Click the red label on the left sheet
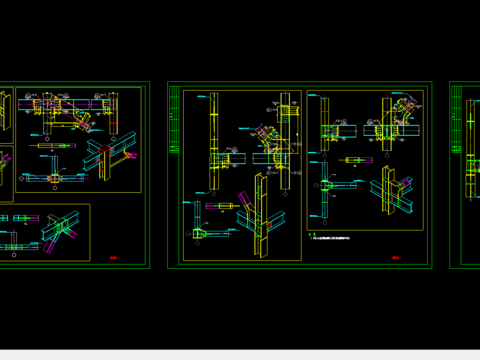The width and height of the screenshot is (480, 360). tap(114, 258)
